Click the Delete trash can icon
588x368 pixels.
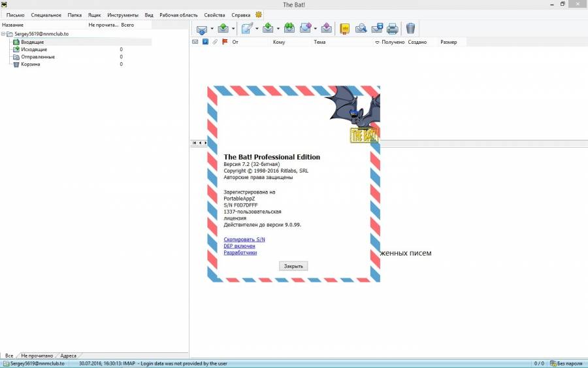[410, 28]
